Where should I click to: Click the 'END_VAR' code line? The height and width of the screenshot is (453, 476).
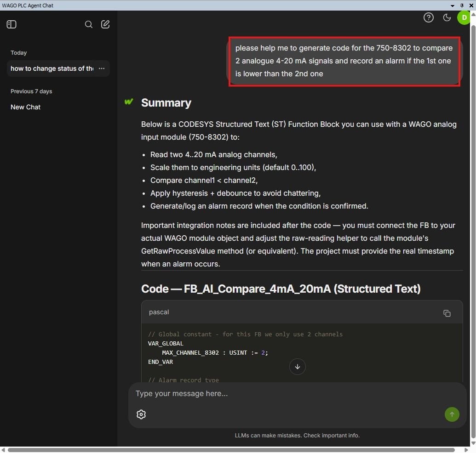[161, 362]
